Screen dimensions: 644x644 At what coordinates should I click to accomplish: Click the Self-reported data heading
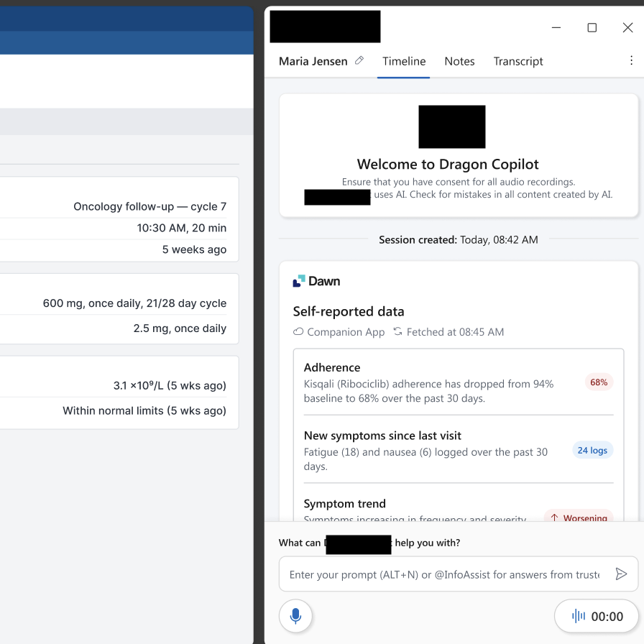pos(349,311)
